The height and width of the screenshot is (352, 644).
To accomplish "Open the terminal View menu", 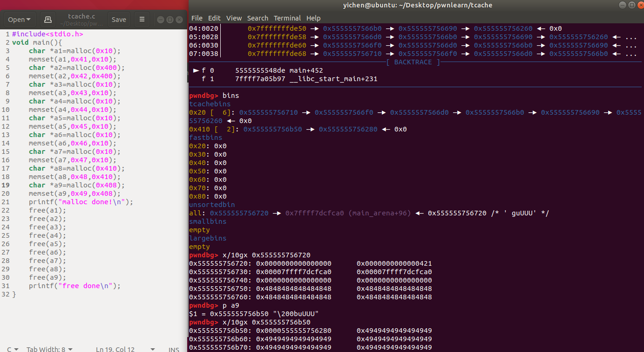I will 234,18.
